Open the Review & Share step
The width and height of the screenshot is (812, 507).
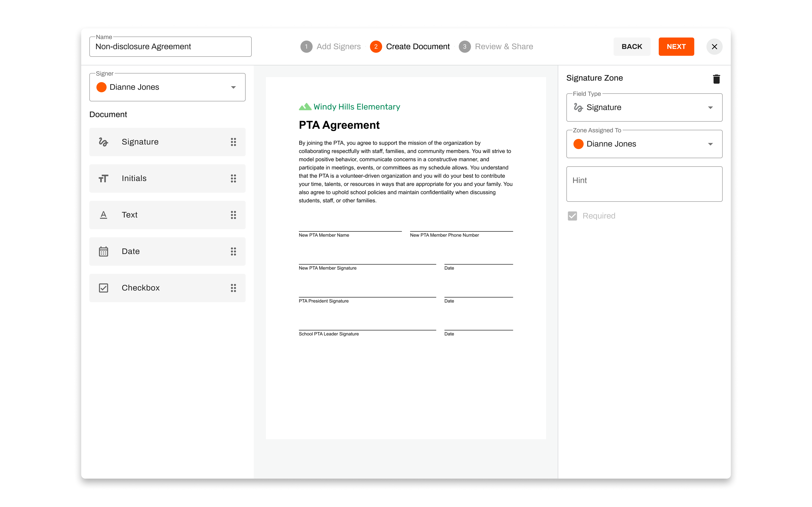504,46
